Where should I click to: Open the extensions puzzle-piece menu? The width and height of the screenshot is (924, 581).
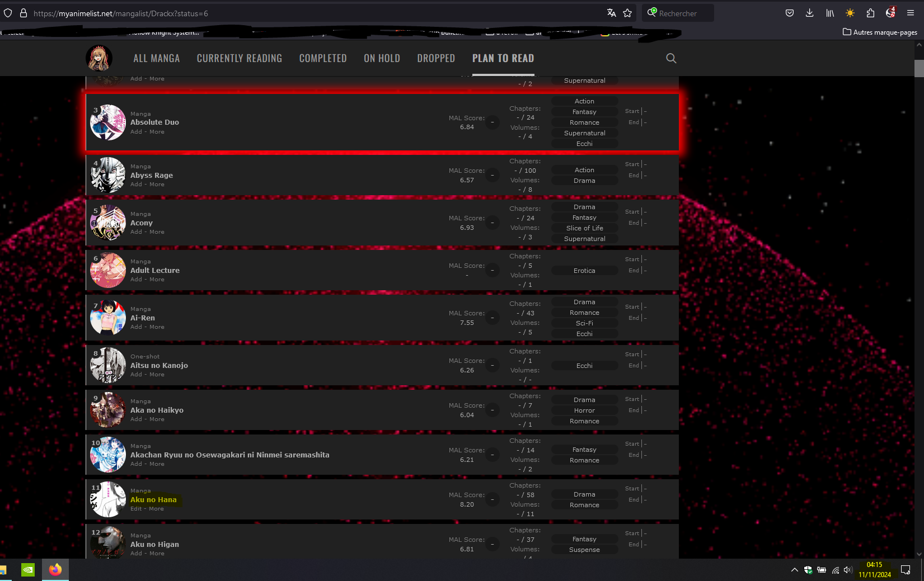pyautogui.click(x=870, y=13)
